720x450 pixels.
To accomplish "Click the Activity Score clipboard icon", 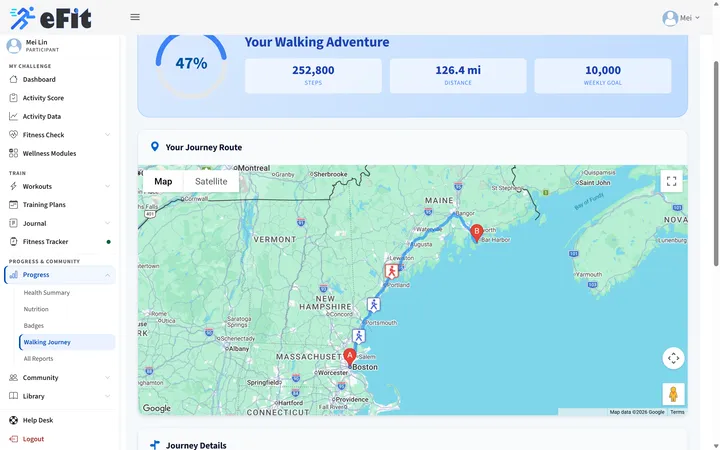I will tap(13, 98).
